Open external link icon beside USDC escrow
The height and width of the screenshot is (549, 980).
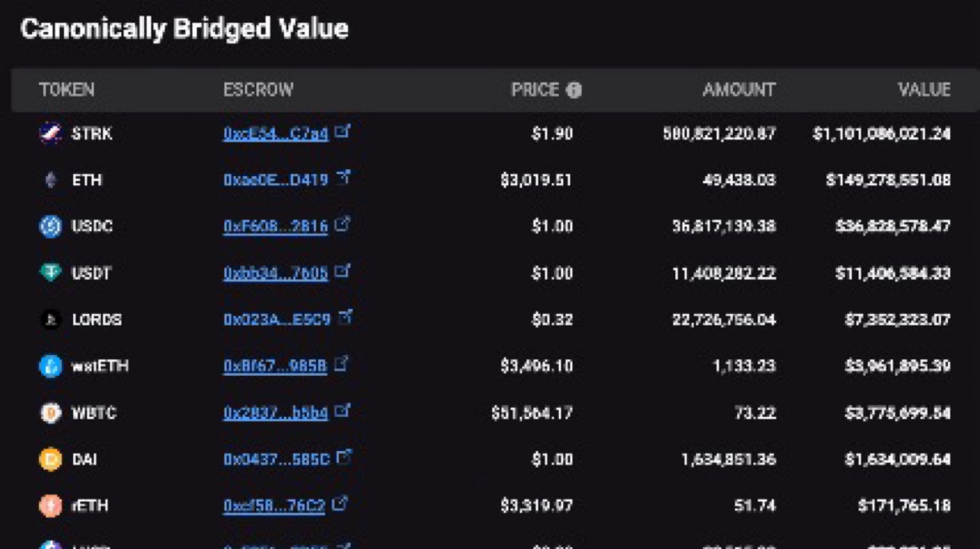tap(343, 224)
